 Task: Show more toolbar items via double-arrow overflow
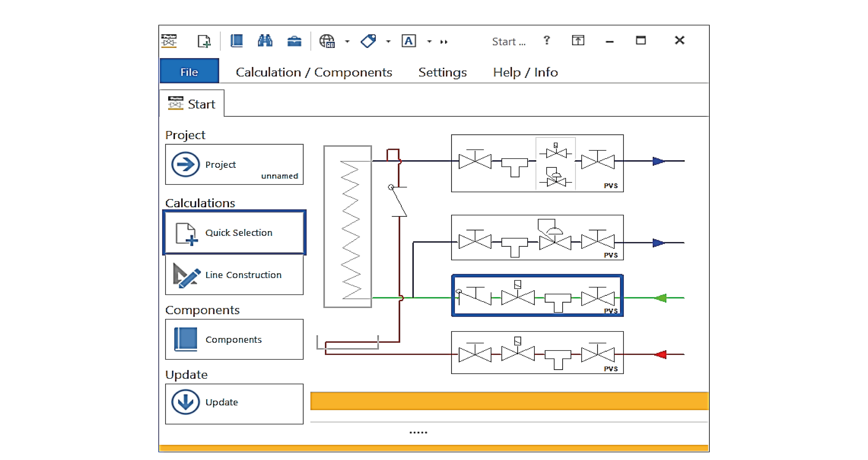[x=444, y=42]
